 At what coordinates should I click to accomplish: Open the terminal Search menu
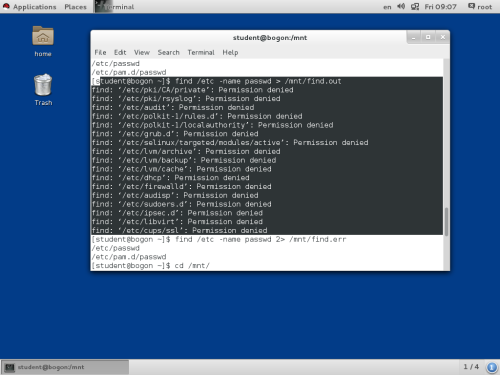[x=169, y=52]
